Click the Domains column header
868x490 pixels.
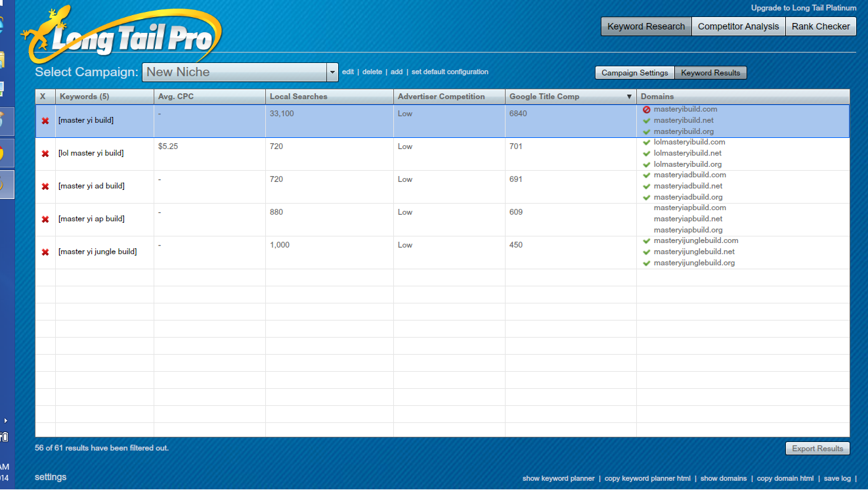pos(743,97)
